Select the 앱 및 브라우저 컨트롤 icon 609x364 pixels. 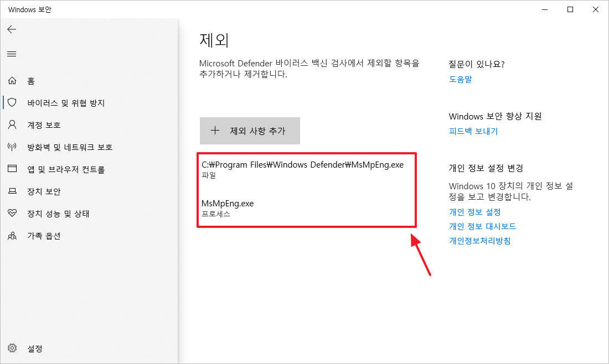(12, 169)
